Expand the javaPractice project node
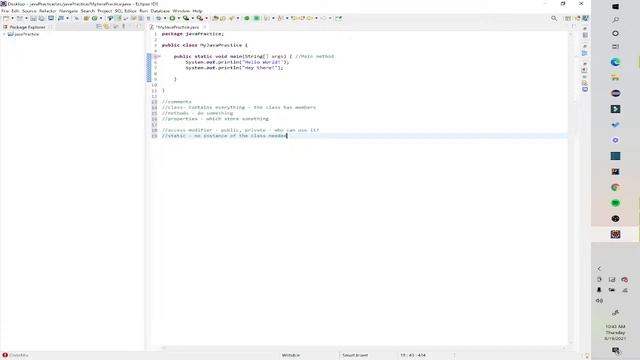640x360 pixels. (x=4, y=34)
